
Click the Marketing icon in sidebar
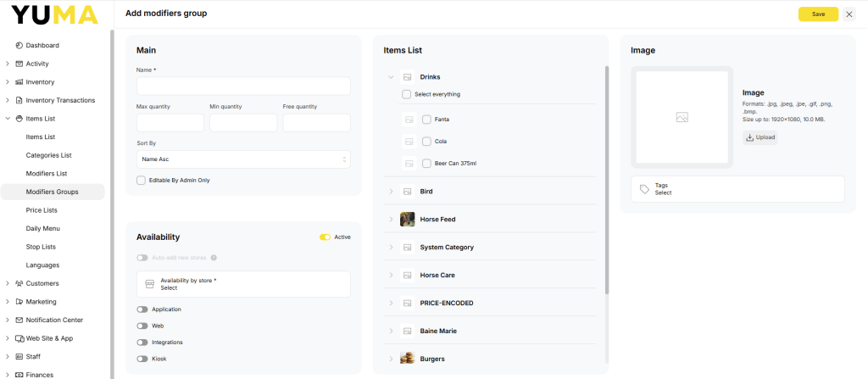click(x=19, y=302)
